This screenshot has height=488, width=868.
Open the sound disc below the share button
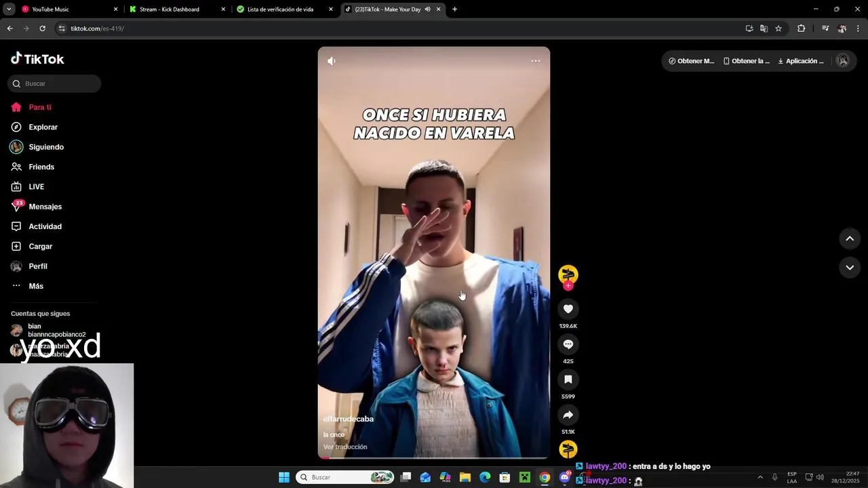coord(568,449)
